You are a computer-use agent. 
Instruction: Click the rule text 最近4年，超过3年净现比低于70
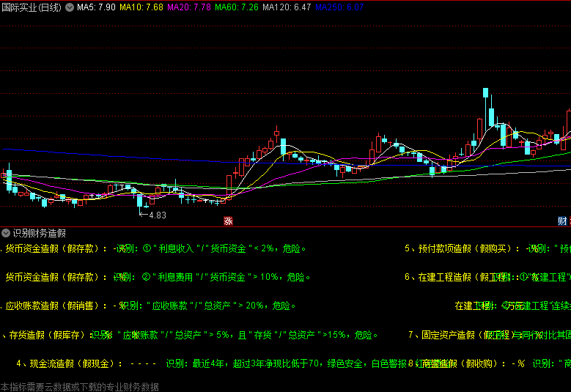point(256,363)
